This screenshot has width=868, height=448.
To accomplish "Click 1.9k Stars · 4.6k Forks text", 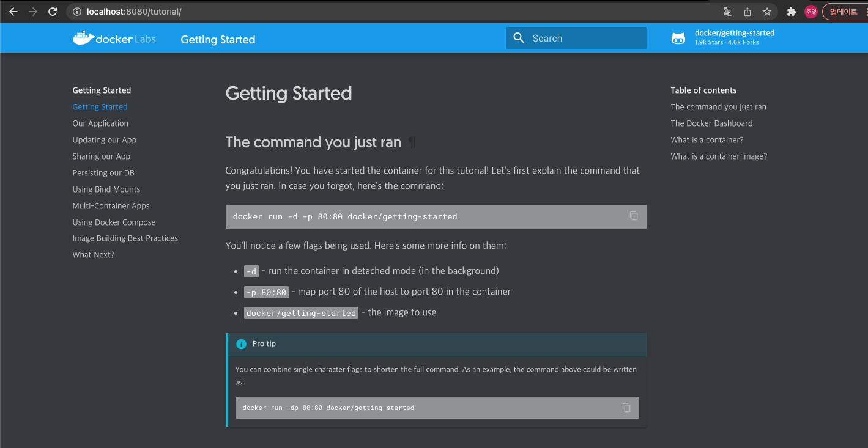I will 727,43.
